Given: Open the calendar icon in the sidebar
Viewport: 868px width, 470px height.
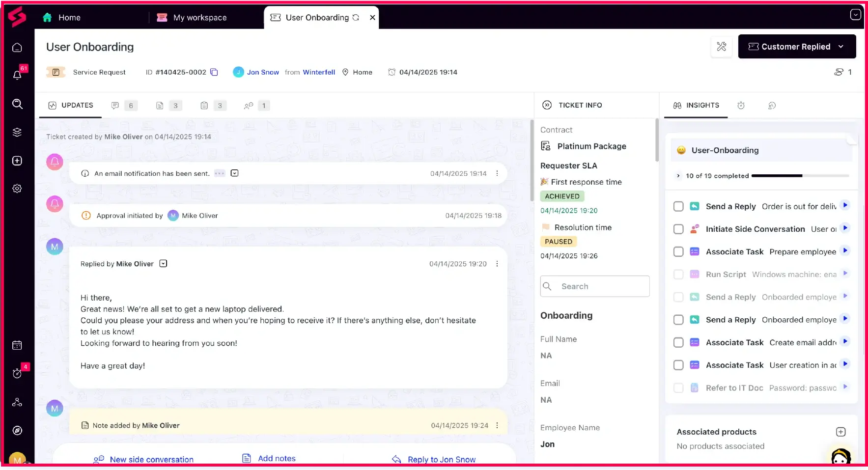Looking at the screenshot, I should [17, 345].
